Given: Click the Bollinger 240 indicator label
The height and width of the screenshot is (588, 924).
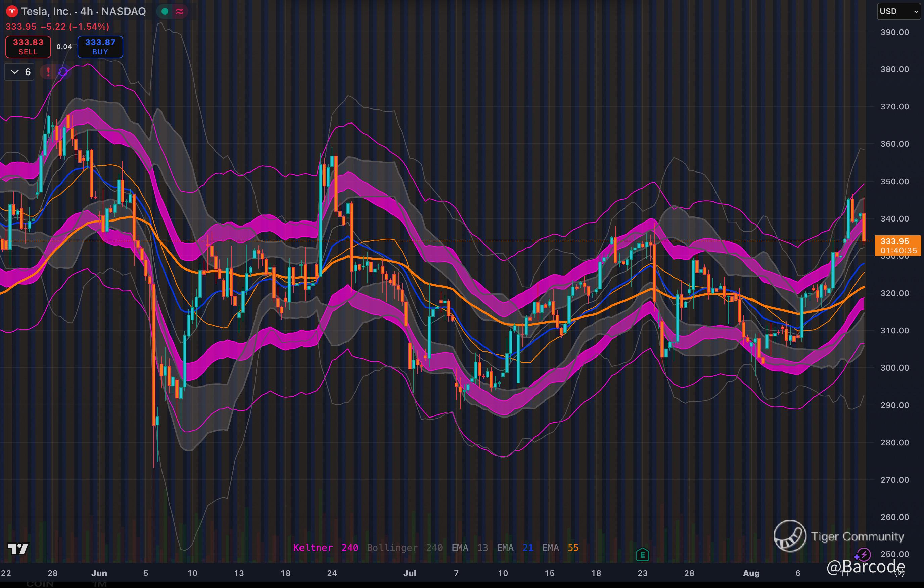Looking at the screenshot, I should pyautogui.click(x=405, y=548).
